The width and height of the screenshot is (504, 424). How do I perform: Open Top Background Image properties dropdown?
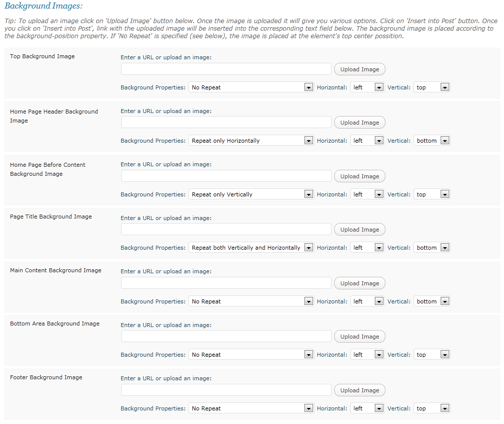pos(251,87)
